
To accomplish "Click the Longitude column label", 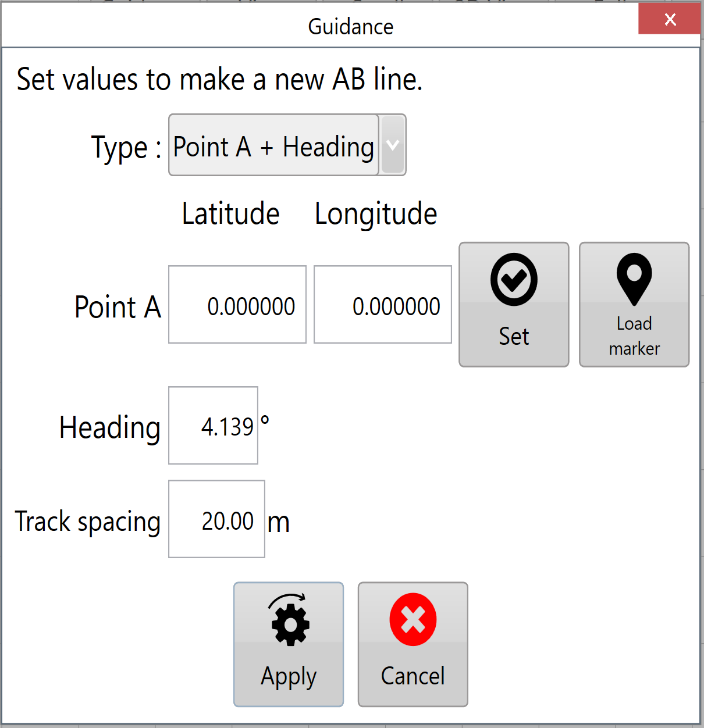I will point(376,215).
